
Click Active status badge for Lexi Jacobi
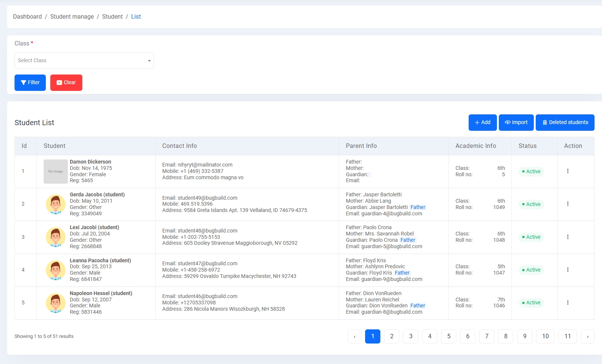coord(531,237)
